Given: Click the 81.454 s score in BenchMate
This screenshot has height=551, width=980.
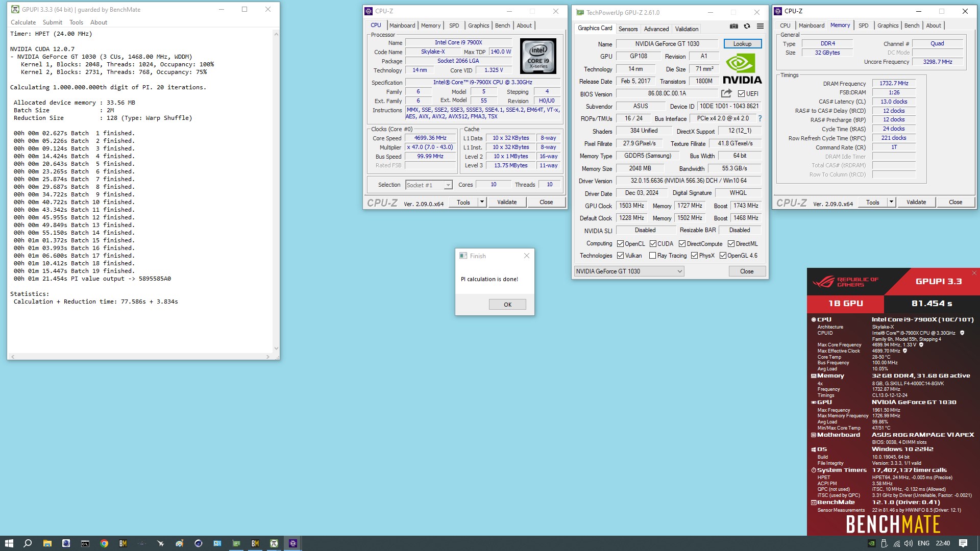Looking at the screenshot, I should (932, 304).
